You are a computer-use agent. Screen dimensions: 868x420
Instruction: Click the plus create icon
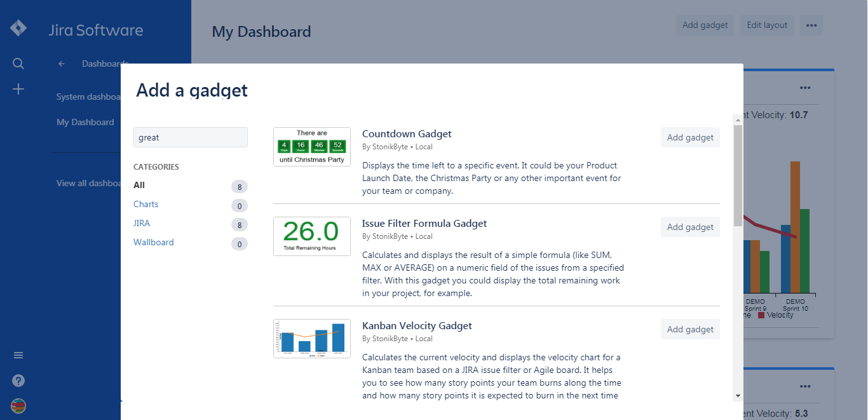tap(18, 89)
